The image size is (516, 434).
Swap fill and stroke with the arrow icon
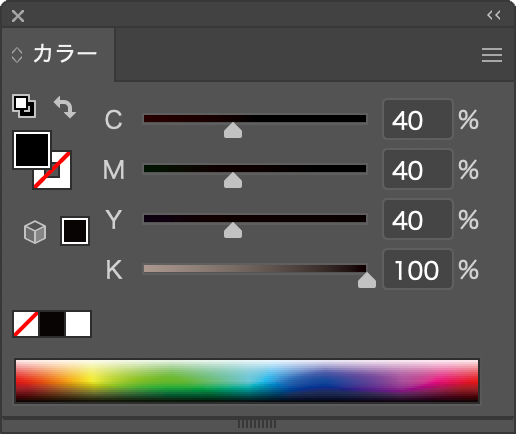pos(65,107)
